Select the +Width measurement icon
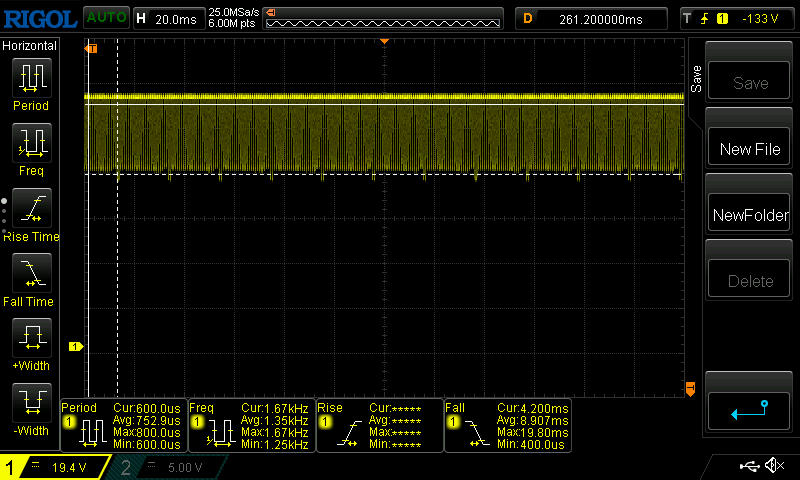This screenshot has width=800, height=480. click(x=30, y=338)
